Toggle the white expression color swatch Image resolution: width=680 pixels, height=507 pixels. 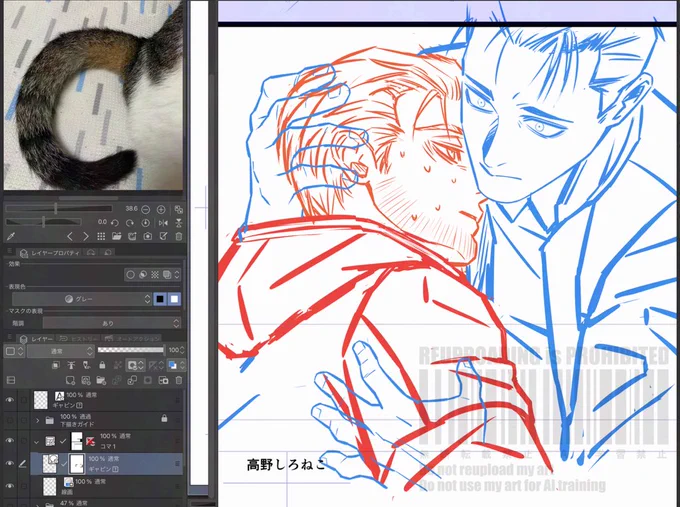[174, 299]
